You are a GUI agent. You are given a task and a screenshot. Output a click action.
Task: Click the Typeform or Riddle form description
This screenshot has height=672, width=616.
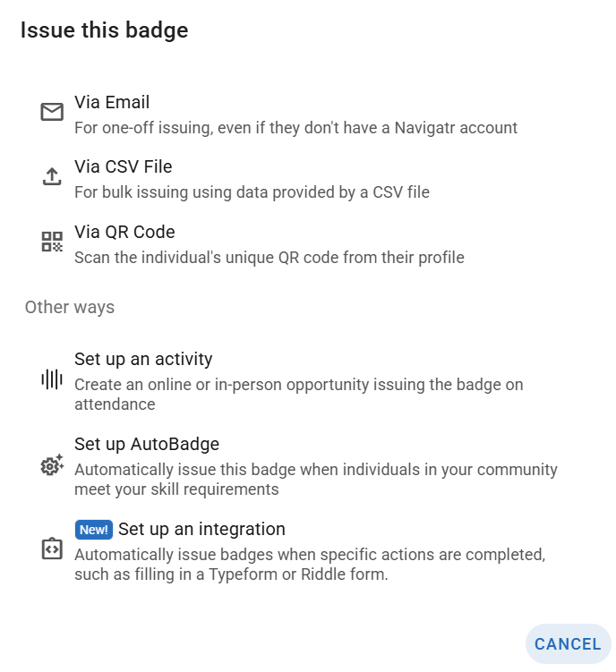click(310, 565)
